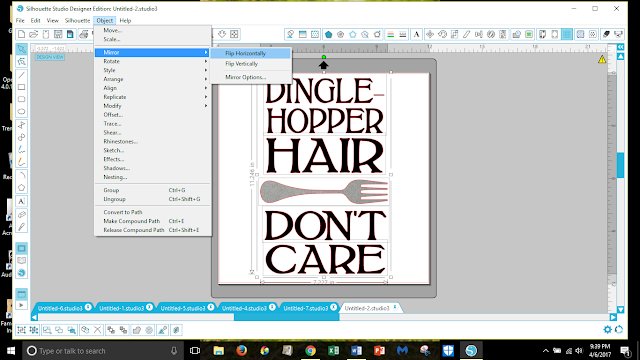Select the Draw Freehand tool

point(22,150)
